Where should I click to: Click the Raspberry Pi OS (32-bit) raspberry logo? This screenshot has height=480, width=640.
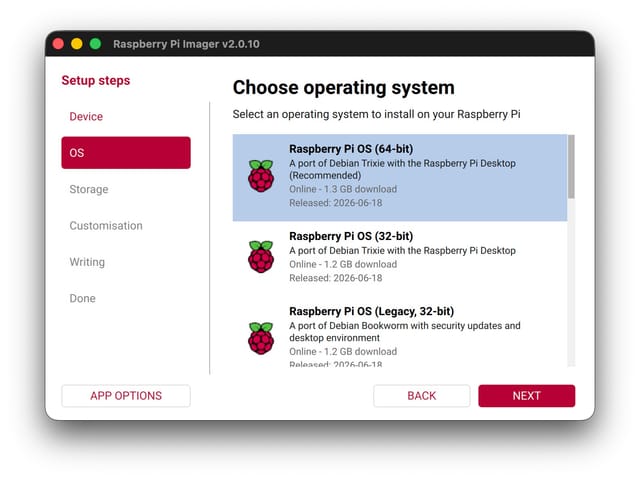[261, 257]
